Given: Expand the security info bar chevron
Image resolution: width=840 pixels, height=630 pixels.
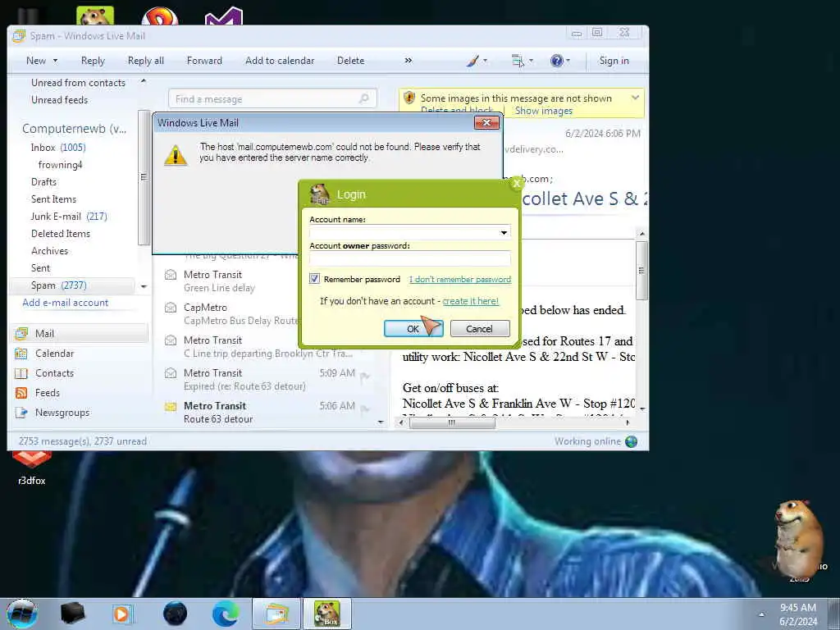Looking at the screenshot, I should 635,98.
